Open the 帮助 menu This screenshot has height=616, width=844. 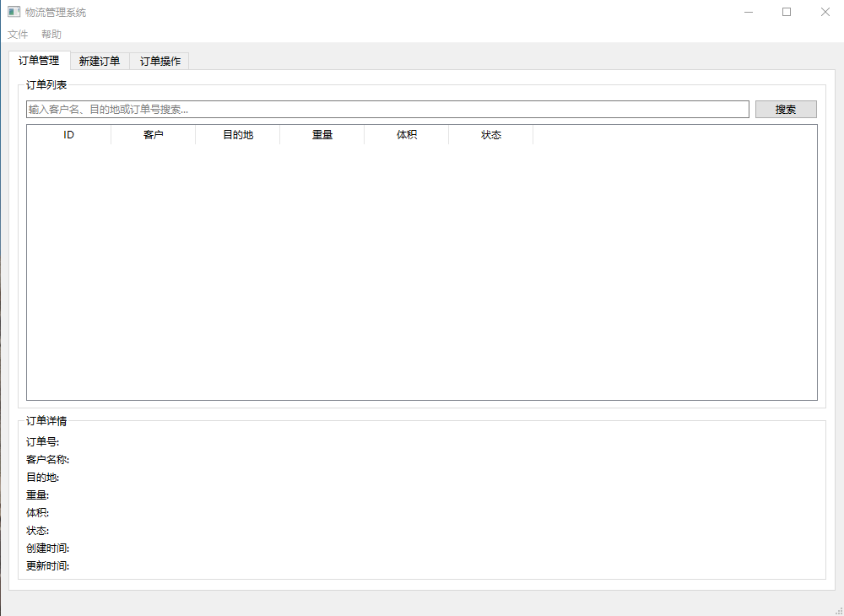click(x=51, y=35)
